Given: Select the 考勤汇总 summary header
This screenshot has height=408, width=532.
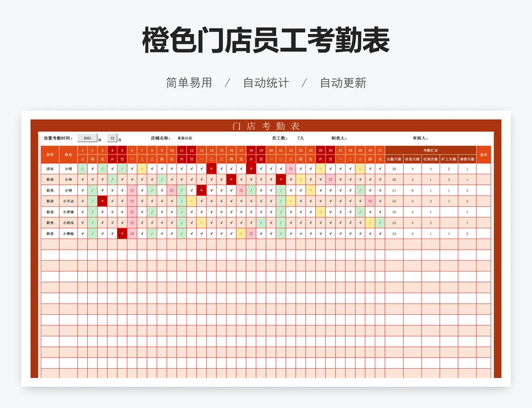Looking at the screenshot, I should (x=430, y=150).
